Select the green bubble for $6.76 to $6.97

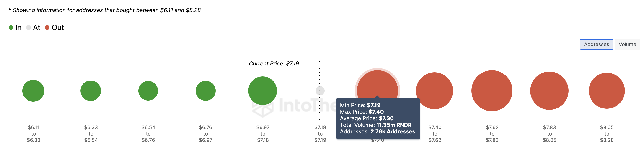205,91
